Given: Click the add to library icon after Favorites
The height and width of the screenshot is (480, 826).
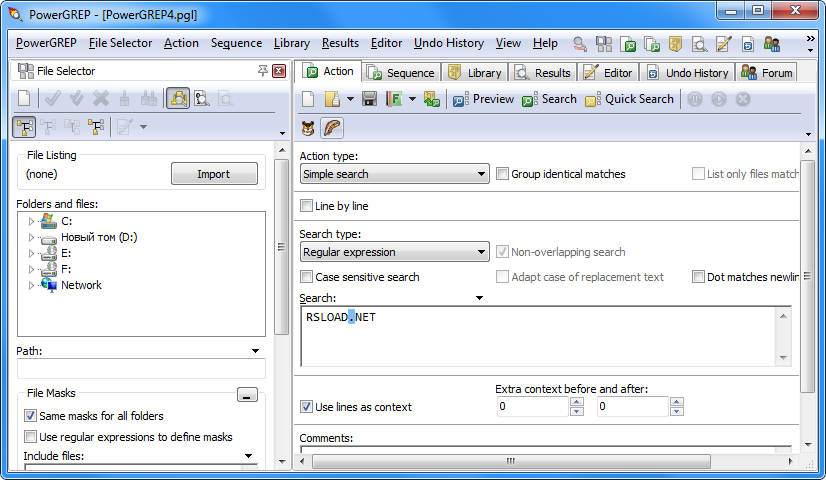Looking at the screenshot, I should pos(431,99).
